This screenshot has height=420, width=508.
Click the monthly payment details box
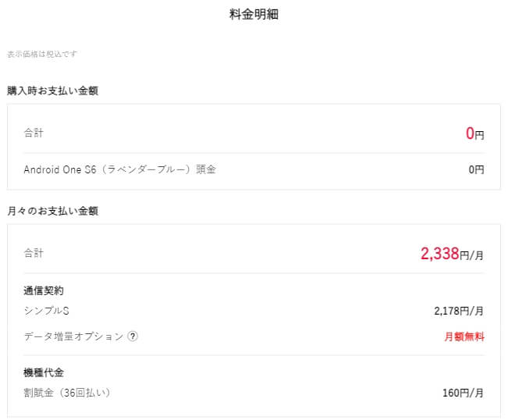coord(254,321)
